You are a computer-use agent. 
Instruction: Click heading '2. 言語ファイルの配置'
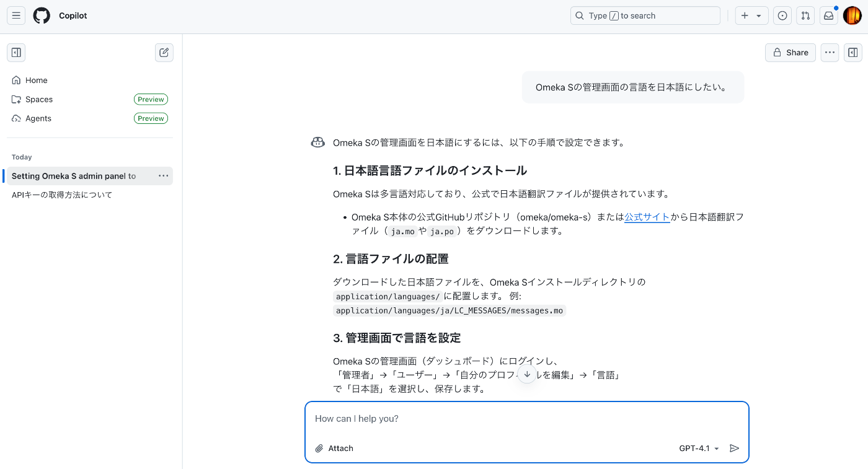[391, 258]
